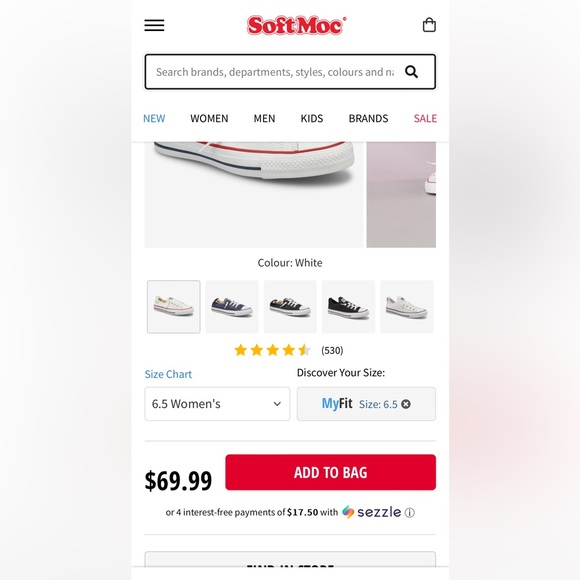
Task: Open the Sezzle logo link
Action: [371, 512]
